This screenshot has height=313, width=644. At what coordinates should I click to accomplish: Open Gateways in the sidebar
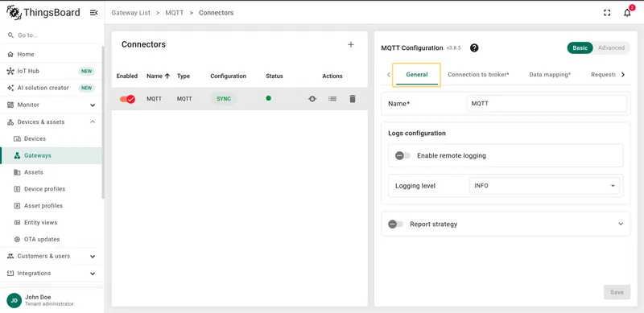tap(51, 155)
